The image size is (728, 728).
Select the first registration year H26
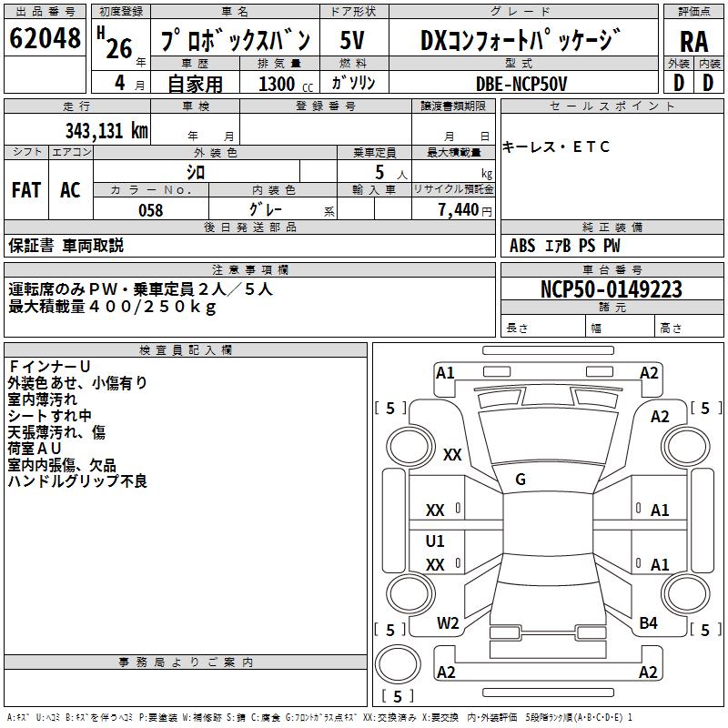[116, 43]
